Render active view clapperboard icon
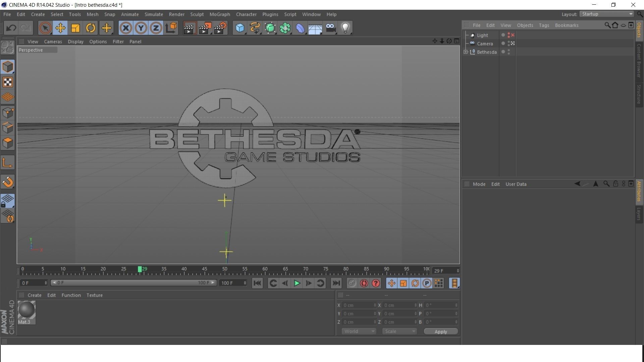The height and width of the screenshot is (362, 644). pyautogui.click(x=190, y=28)
